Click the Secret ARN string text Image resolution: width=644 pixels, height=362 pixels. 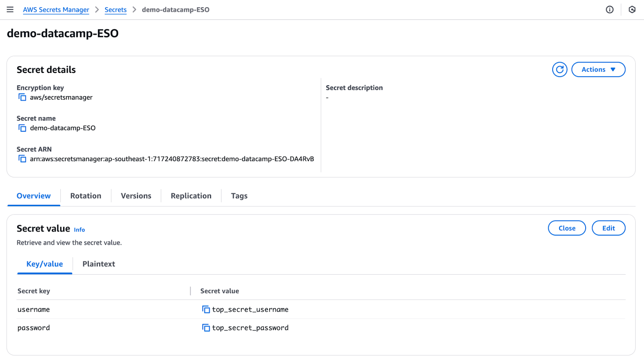coord(172,159)
